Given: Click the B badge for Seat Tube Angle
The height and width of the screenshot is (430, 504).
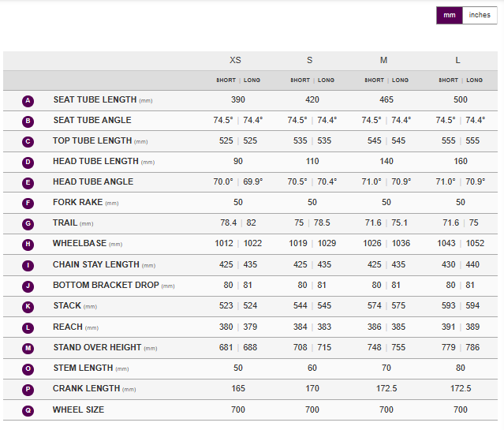Looking at the screenshot, I should point(28,122).
